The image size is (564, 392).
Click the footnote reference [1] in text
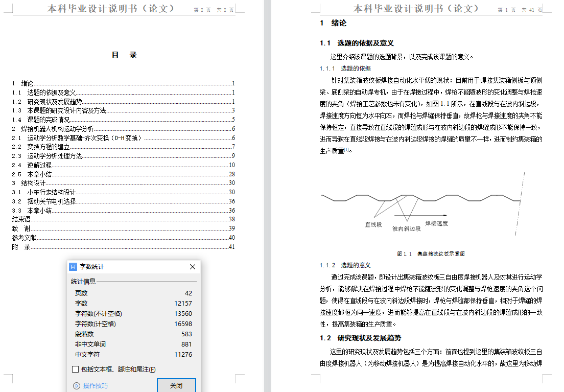[x=346, y=150]
